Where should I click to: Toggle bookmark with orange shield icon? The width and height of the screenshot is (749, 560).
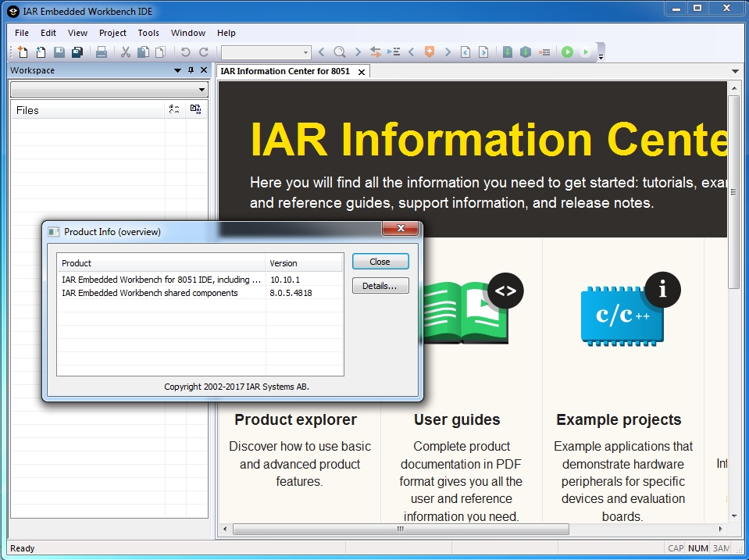point(430,52)
